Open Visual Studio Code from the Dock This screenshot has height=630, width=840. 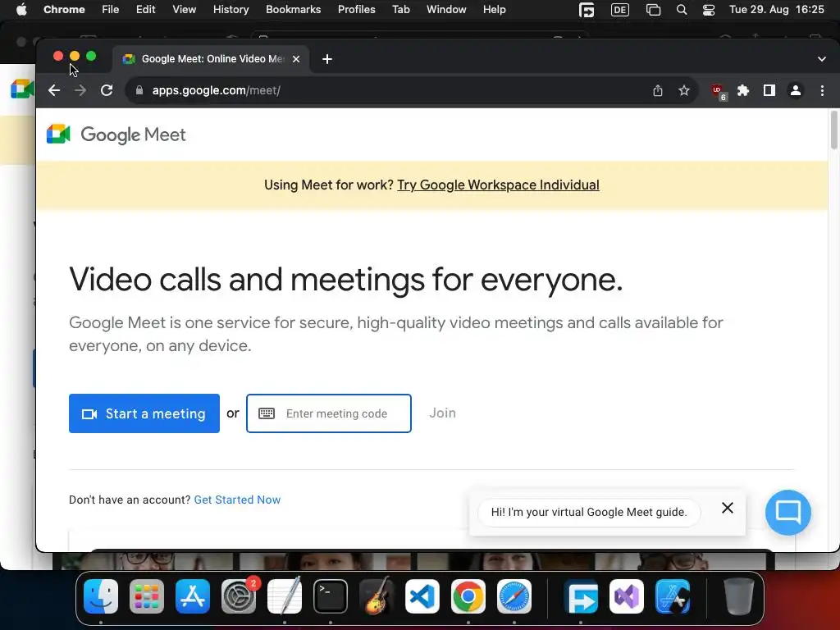click(422, 596)
